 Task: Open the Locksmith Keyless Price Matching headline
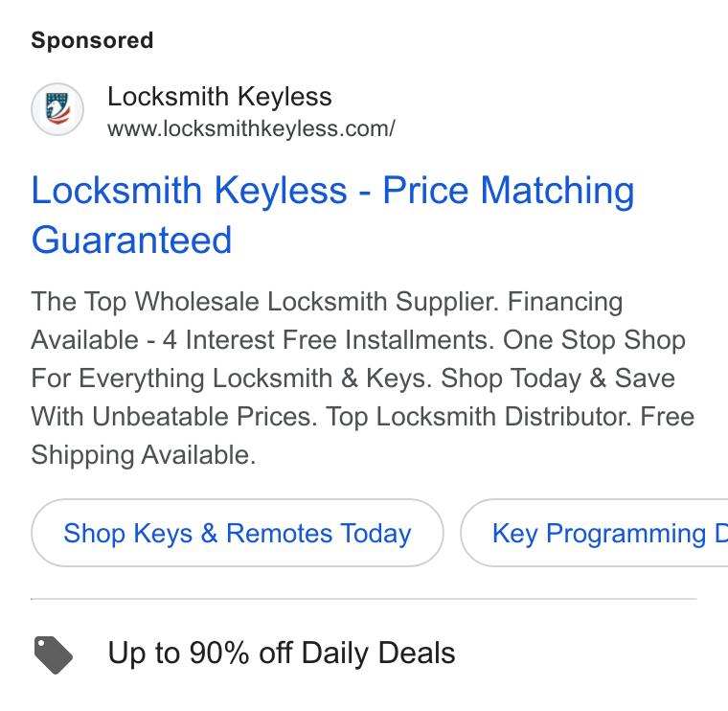332,215
